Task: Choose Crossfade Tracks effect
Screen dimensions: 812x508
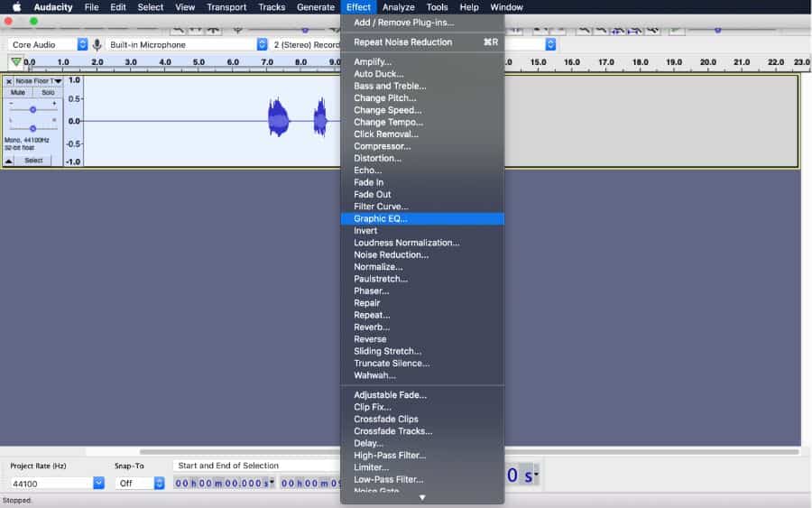Action: tap(422, 430)
